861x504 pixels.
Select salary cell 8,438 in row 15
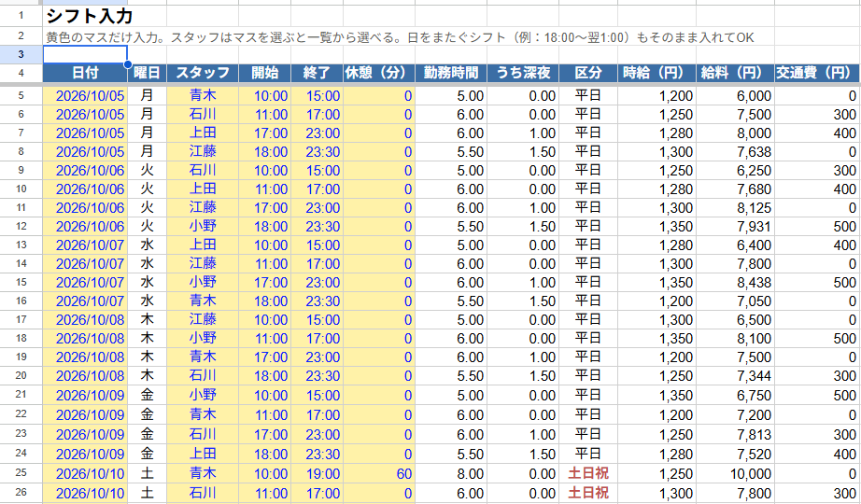pos(735,282)
